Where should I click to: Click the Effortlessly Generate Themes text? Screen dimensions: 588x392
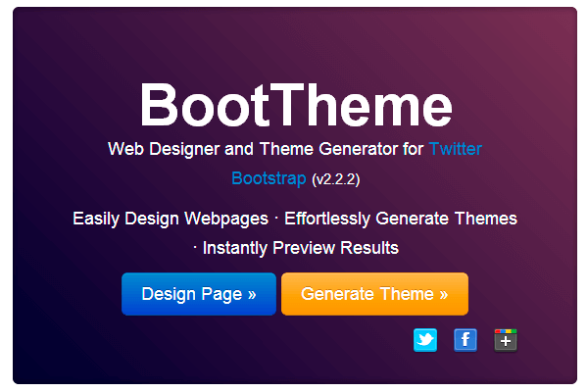(400, 219)
